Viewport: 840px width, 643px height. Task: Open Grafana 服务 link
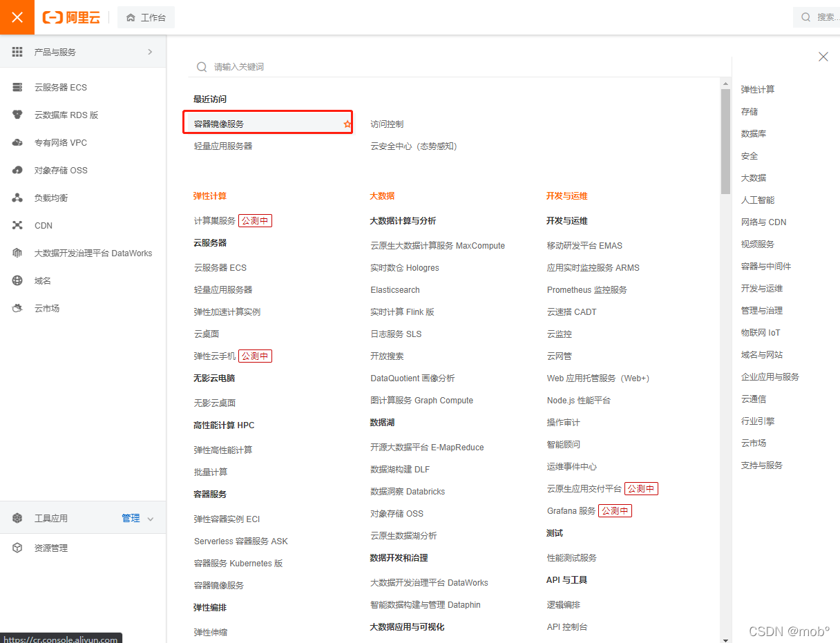coord(571,511)
